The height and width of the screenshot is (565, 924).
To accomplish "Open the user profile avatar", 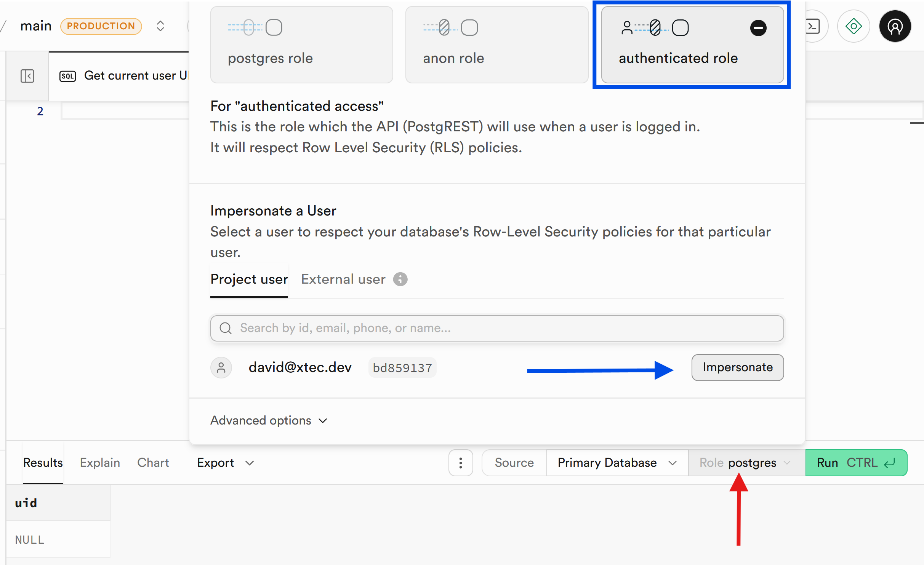I will (x=895, y=26).
